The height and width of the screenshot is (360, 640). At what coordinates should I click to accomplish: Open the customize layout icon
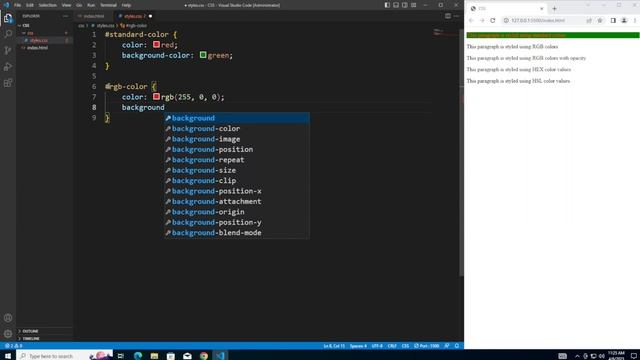pos(413,5)
